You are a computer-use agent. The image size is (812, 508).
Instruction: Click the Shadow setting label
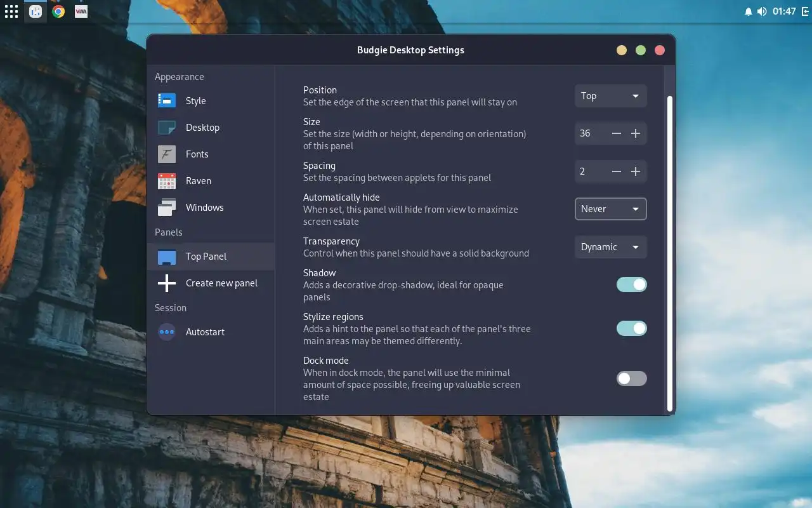[x=320, y=273]
